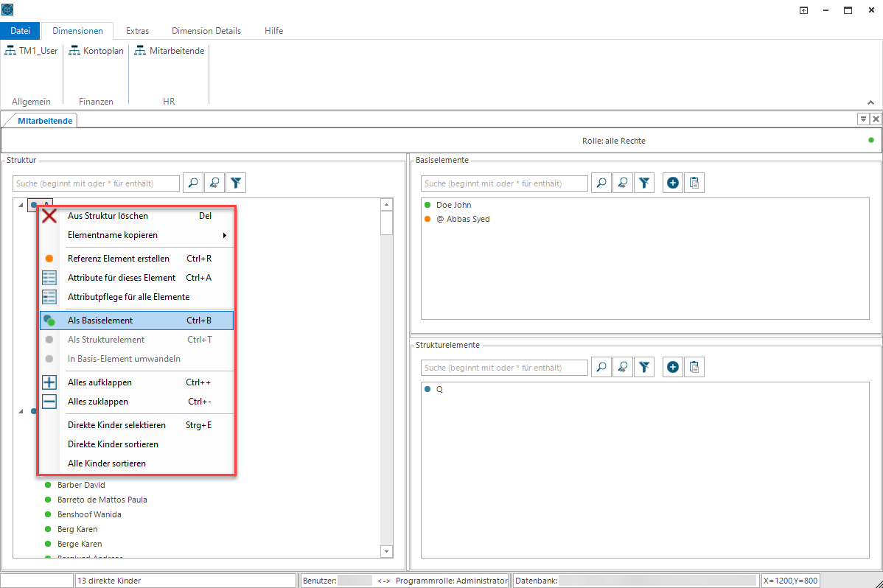Click the Basiselemente search-next icon
This screenshot has height=588, width=883.
(x=623, y=183)
